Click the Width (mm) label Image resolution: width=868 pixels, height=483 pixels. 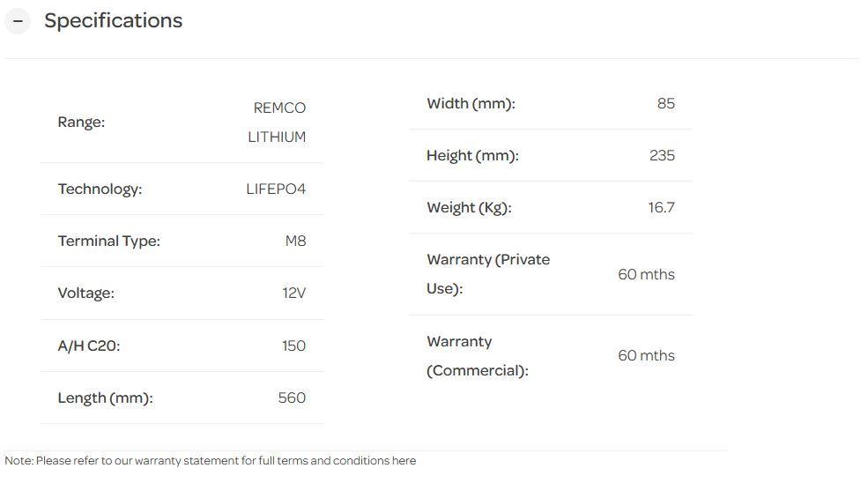point(471,103)
